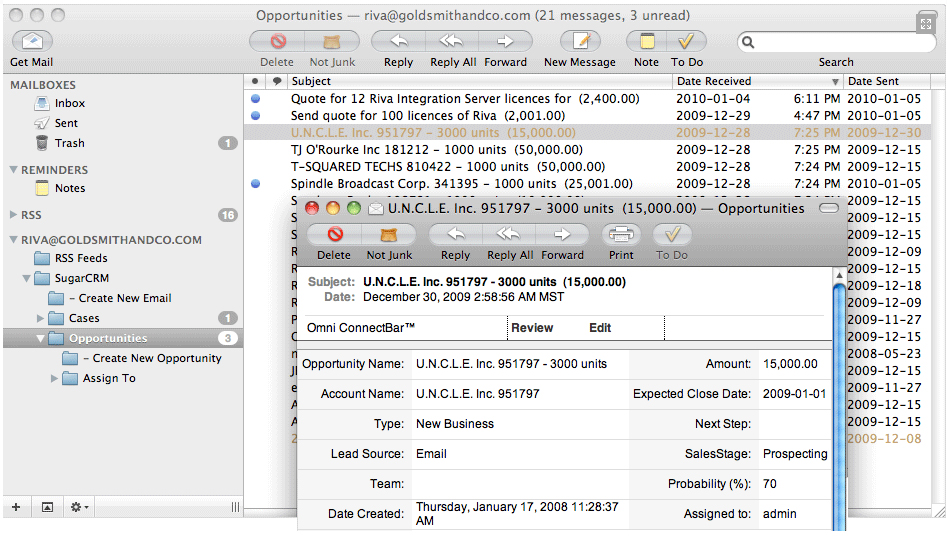
Task: Click Review in the Omni ConnectBar
Action: click(532, 328)
